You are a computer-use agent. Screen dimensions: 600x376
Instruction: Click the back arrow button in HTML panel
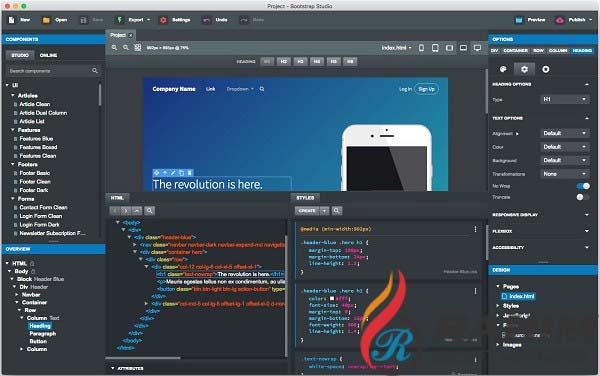point(114,210)
